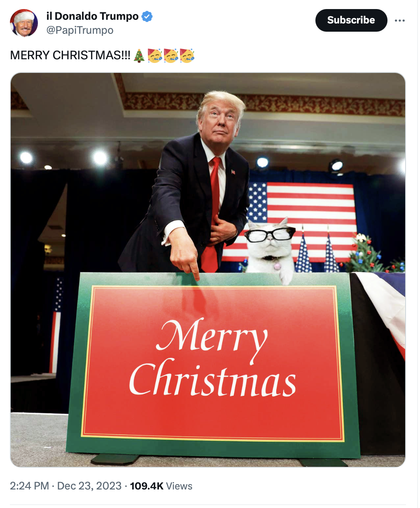Open the three-dot more options menu
This screenshot has height=508, width=420.
click(x=399, y=20)
